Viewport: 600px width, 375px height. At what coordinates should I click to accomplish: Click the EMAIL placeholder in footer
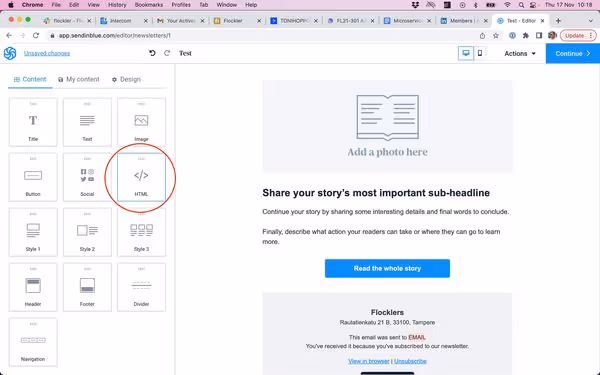pos(417,337)
